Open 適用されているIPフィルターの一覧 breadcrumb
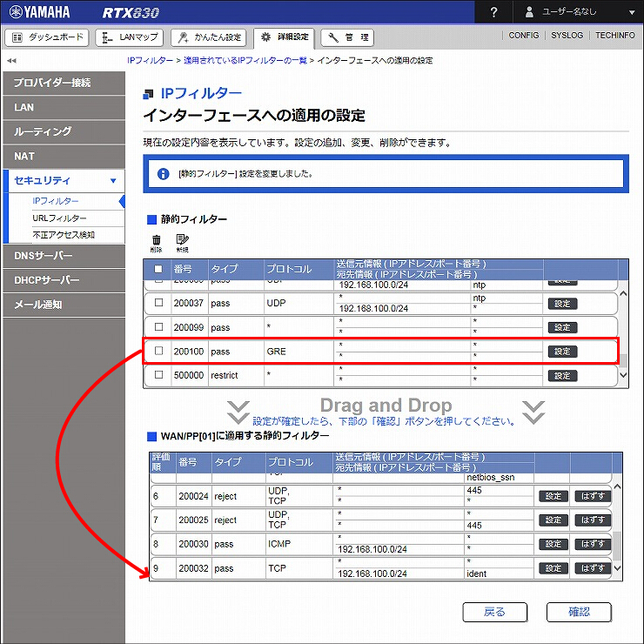 coord(245,60)
